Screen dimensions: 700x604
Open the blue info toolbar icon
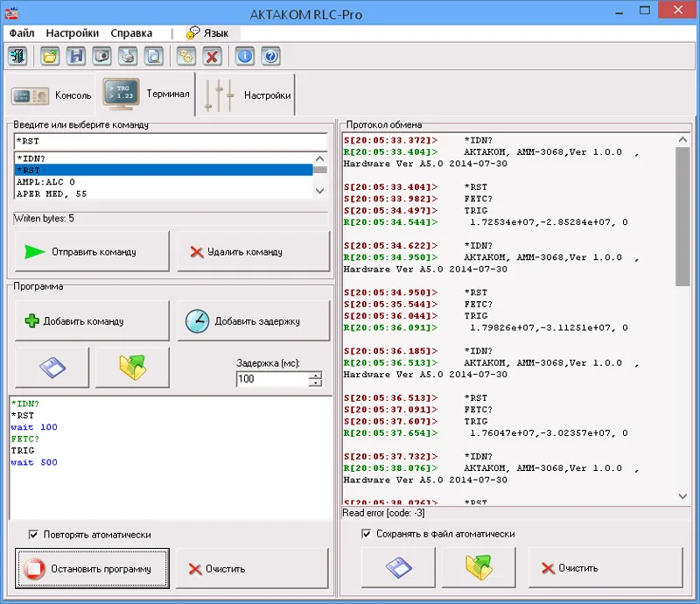245,57
